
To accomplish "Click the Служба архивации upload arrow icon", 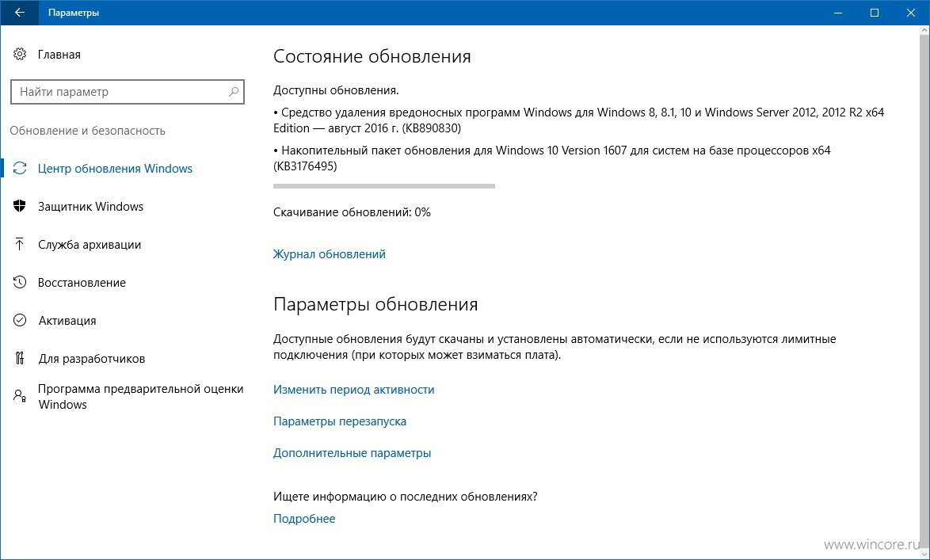I will (x=20, y=245).
